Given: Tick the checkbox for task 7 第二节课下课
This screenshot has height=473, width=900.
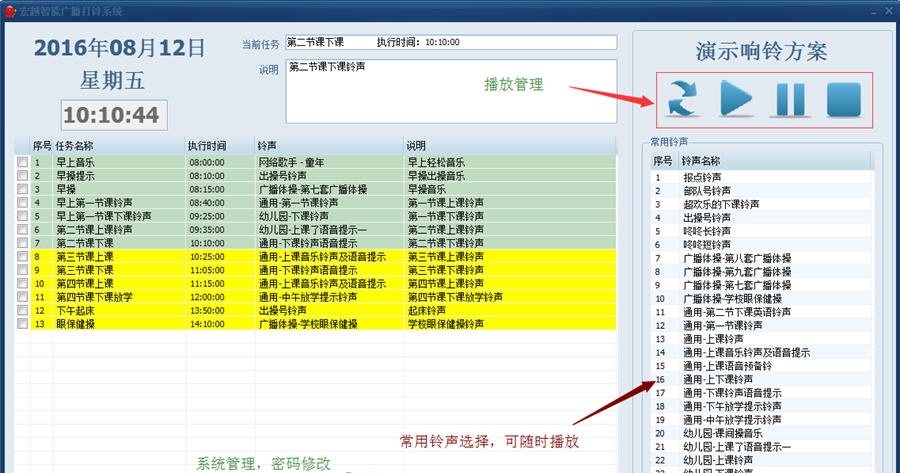Looking at the screenshot, I should [22, 243].
